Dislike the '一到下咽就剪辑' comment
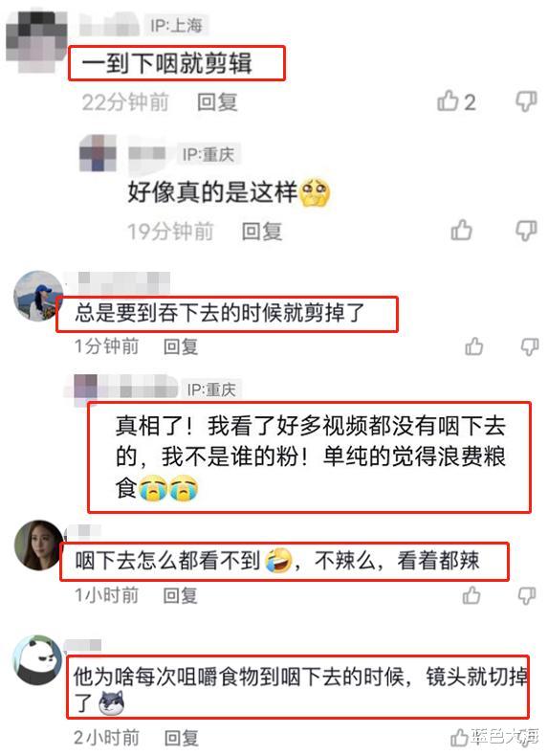Image resolution: width=548 pixels, height=756 pixels. tap(526, 101)
